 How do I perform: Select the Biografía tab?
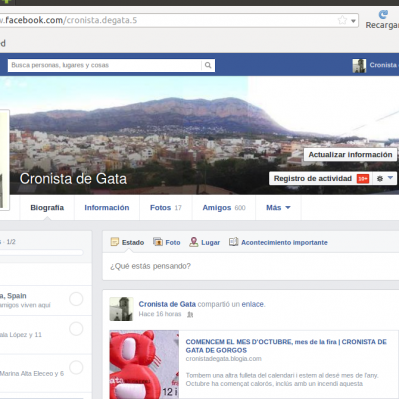click(x=47, y=208)
